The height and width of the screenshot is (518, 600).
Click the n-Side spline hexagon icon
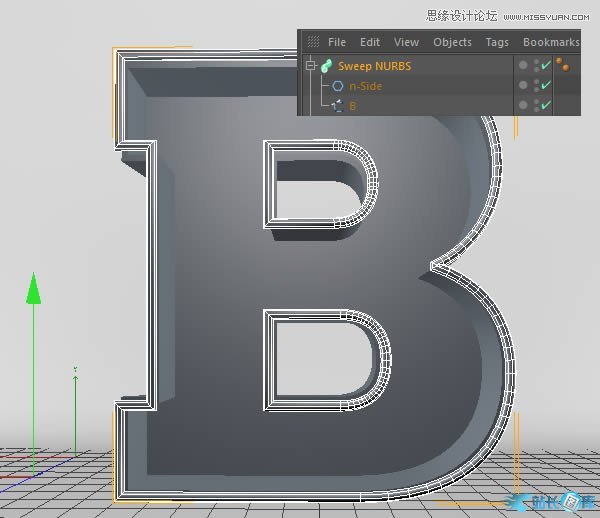(337, 86)
